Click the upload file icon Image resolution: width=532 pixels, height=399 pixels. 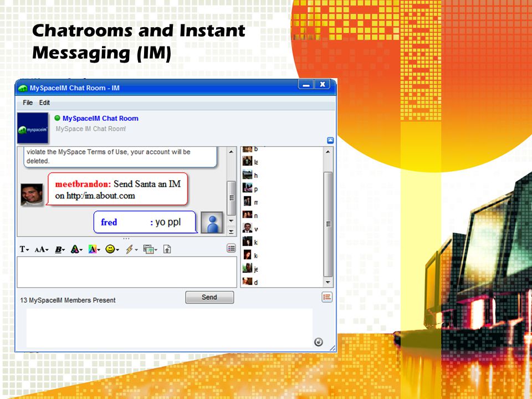click(x=167, y=249)
